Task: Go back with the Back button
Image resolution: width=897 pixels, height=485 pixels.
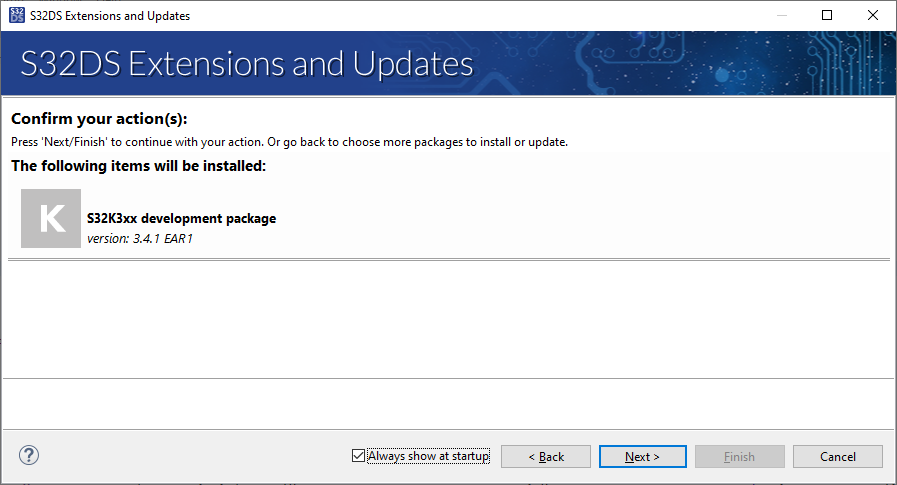Action: pyautogui.click(x=546, y=456)
